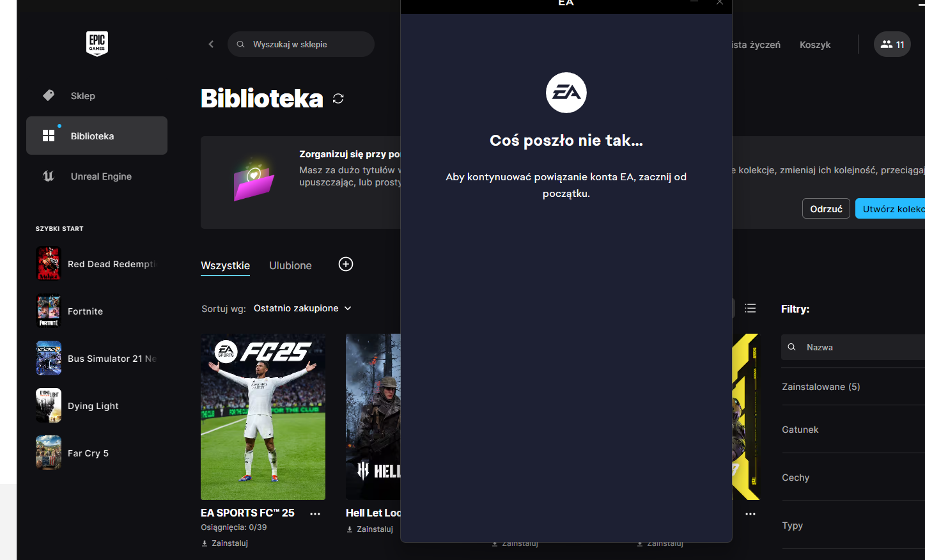Click the library refresh icon
Image resolution: width=925 pixels, height=560 pixels.
(338, 98)
